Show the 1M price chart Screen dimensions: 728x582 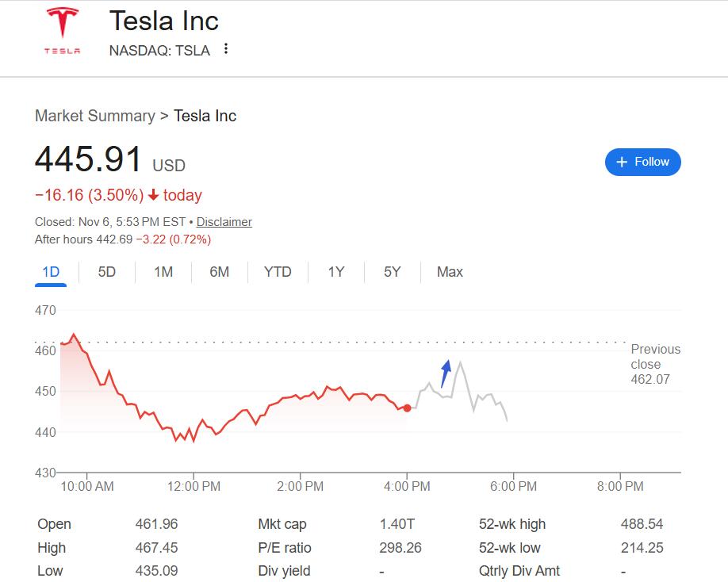pos(163,272)
